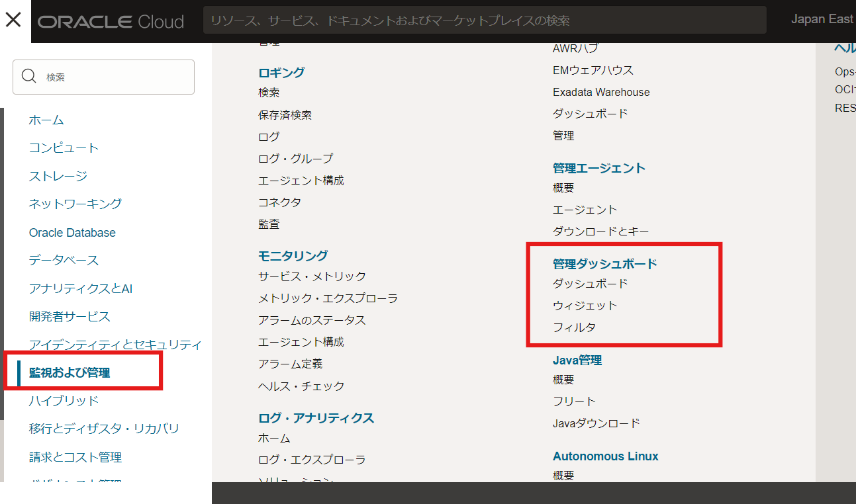
Task: Close the navigation menu with the X icon
Action: [x=13, y=20]
